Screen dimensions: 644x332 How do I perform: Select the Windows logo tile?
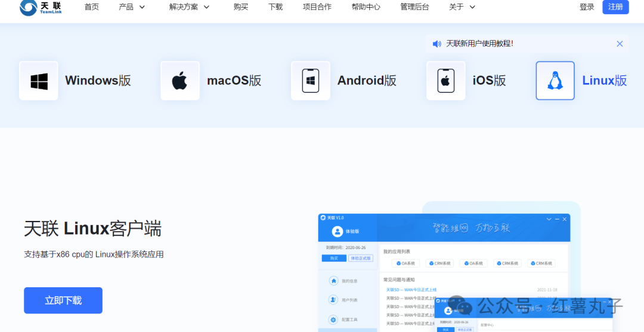39,81
